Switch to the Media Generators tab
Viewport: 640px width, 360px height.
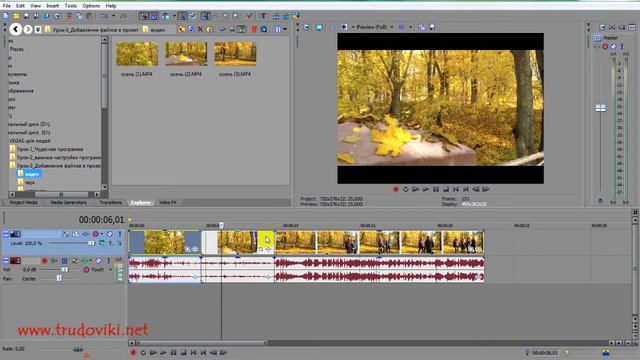click(x=68, y=202)
